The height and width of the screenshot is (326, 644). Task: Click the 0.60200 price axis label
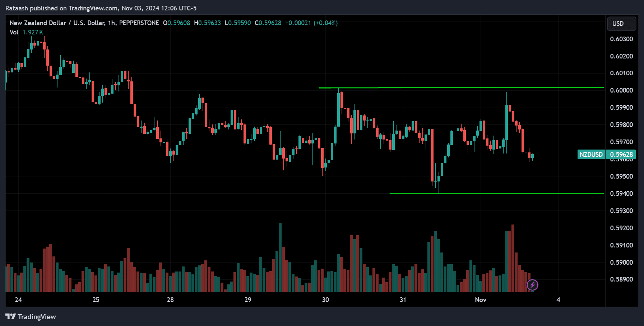(621, 56)
